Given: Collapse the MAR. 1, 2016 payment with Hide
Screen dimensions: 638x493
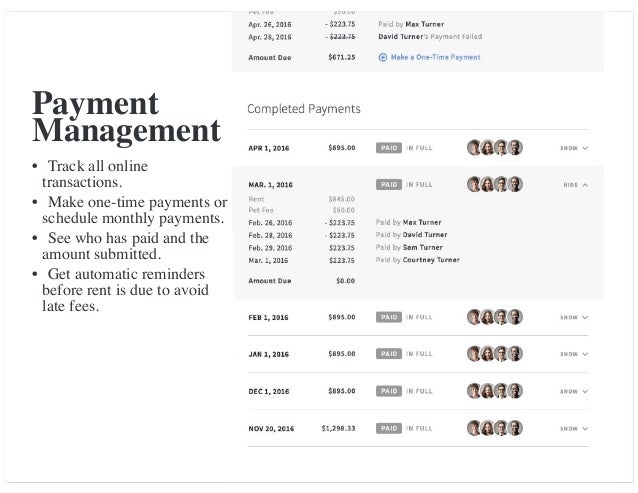Looking at the screenshot, I should 575,185.
